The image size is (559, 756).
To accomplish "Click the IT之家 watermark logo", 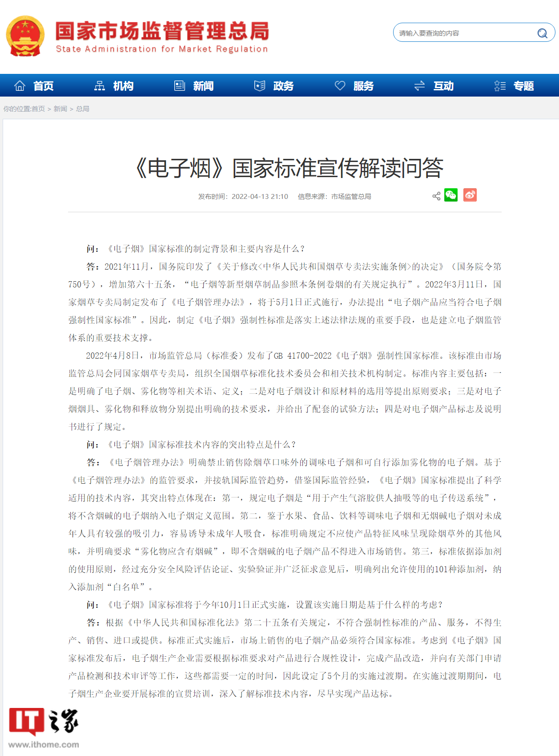I will pyautogui.click(x=44, y=728).
